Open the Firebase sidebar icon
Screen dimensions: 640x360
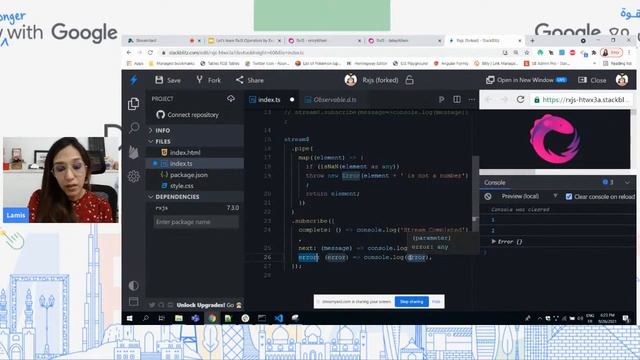point(133,152)
